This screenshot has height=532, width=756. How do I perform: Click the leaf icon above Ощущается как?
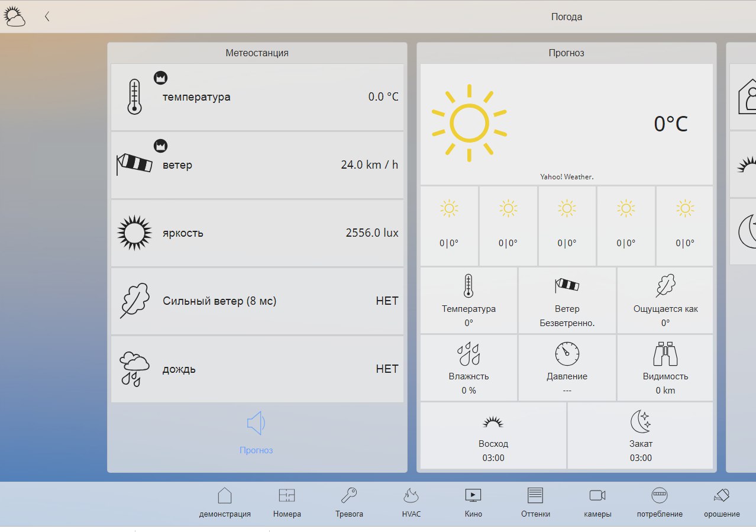665,285
